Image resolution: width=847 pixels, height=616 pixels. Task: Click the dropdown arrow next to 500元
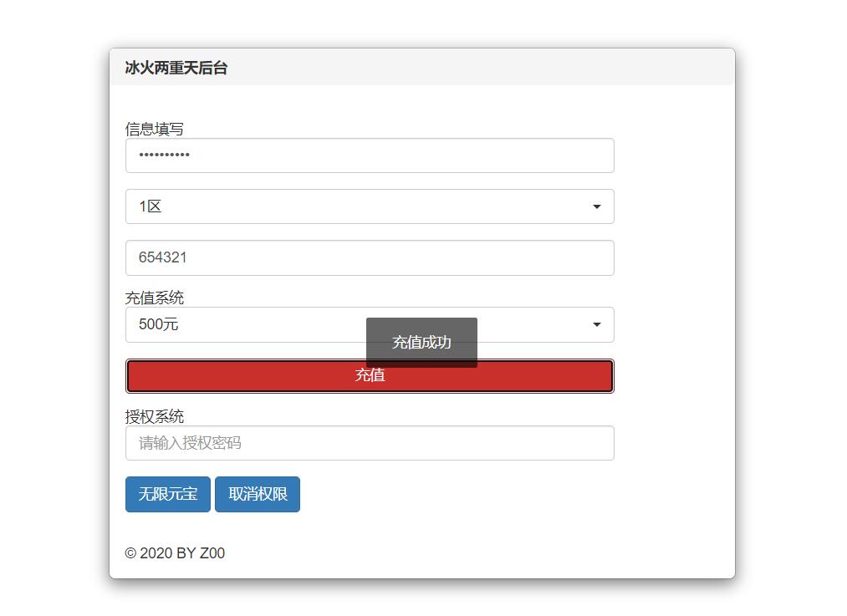(x=596, y=324)
